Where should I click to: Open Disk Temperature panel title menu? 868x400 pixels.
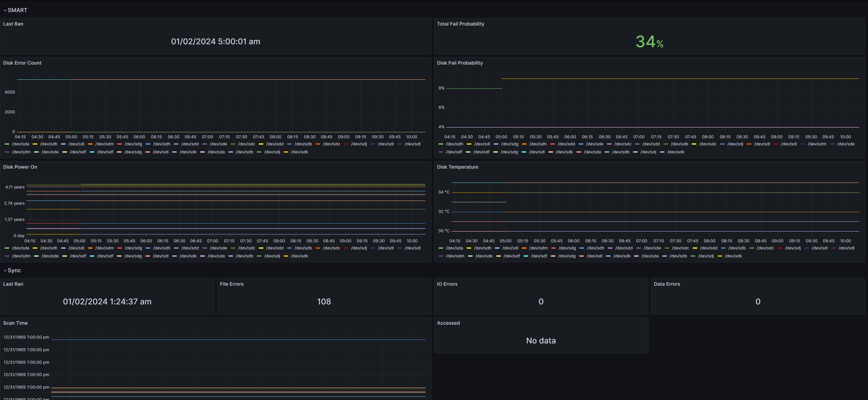click(457, 167)
